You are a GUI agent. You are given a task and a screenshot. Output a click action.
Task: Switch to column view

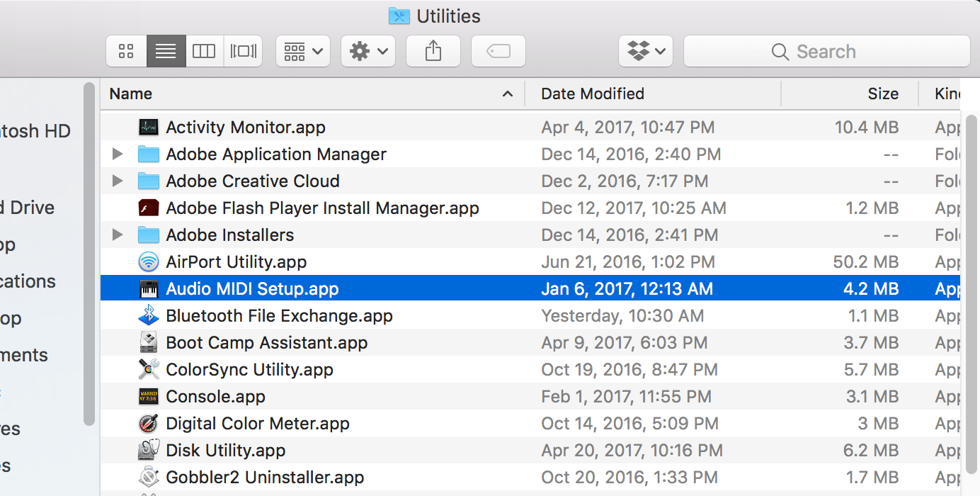click(204, 51)
